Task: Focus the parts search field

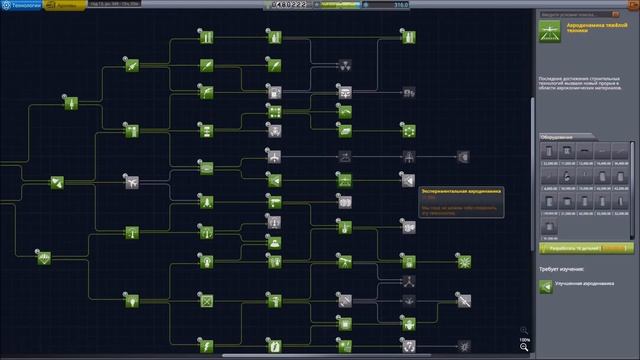Action: [x=576, y=14]
